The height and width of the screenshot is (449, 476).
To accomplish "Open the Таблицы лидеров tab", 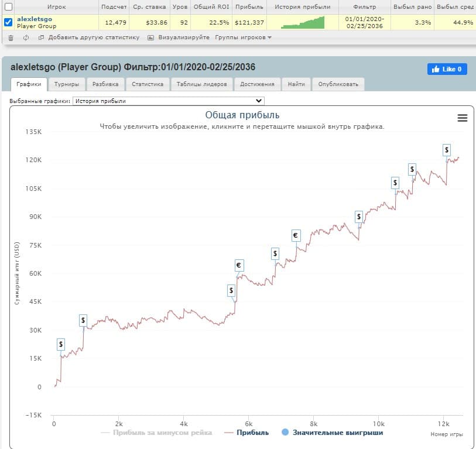I will pyautogui.click(x=201, y=84).
